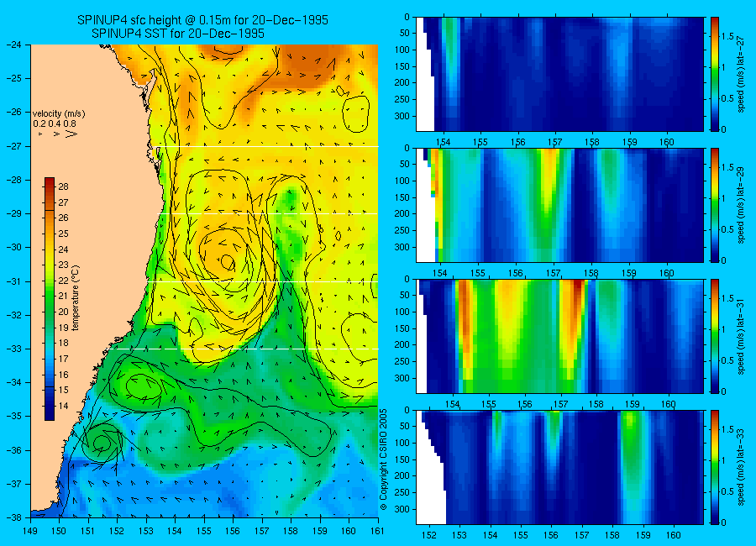Click the 'speed (m/s) lat=-33' label
The image size is (756, 546).
pyautogui.click(x=742, y=467)
